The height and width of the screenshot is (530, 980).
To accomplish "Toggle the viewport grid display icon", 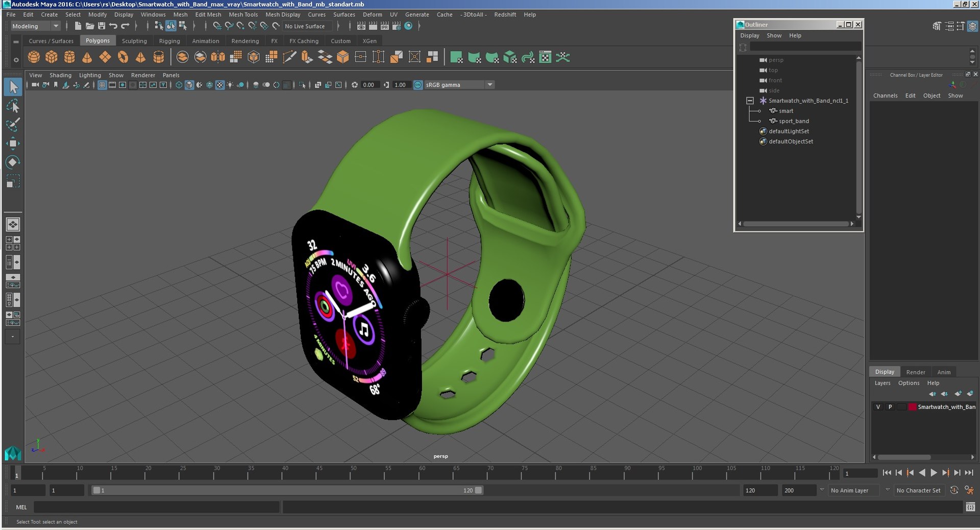I will pos(102,85).
